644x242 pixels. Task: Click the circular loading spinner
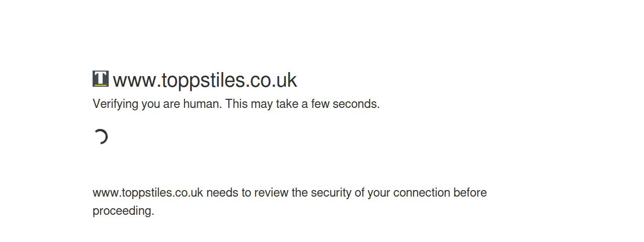(x=101, y=137)
